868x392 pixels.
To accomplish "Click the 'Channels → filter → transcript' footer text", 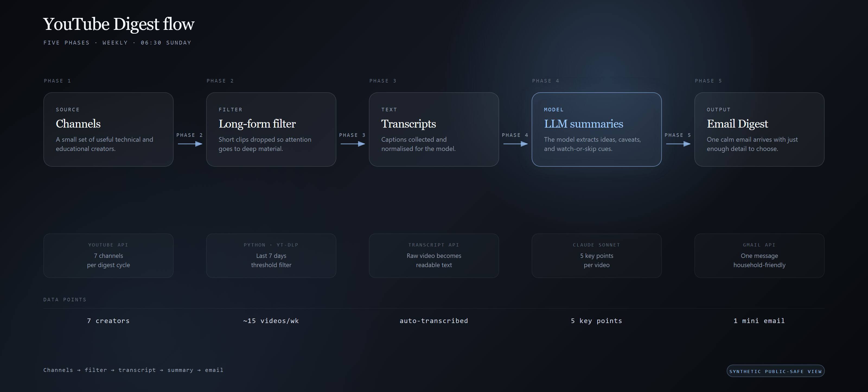I will [x=133, y=370].
